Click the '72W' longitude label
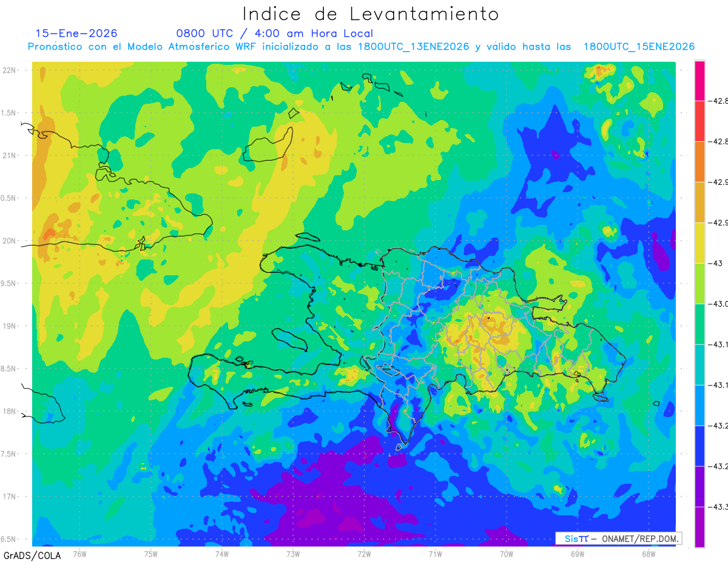The width and height of the screenshot is (728, 562). click(364, 554)
